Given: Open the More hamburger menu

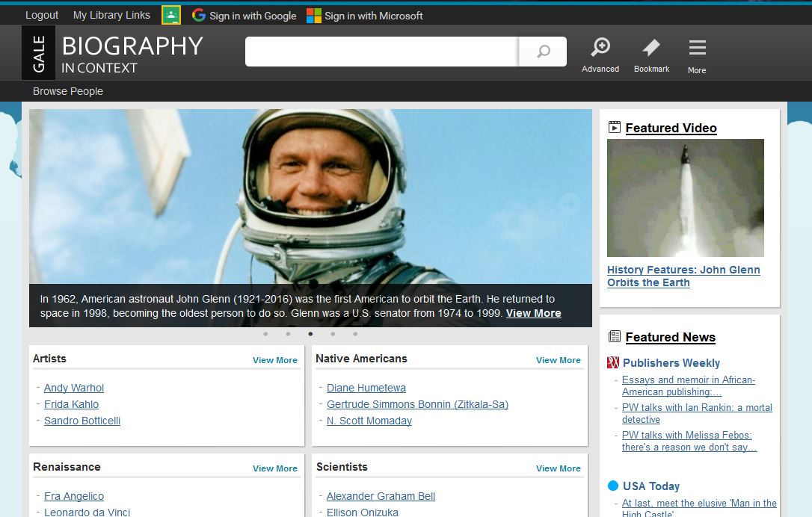Looking at the screenshot, I should [x=697, y=56].
